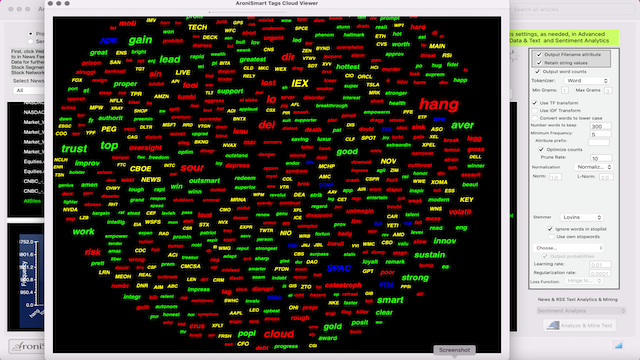
Task: Click the L-Norm field
Action: coord(606,177)
